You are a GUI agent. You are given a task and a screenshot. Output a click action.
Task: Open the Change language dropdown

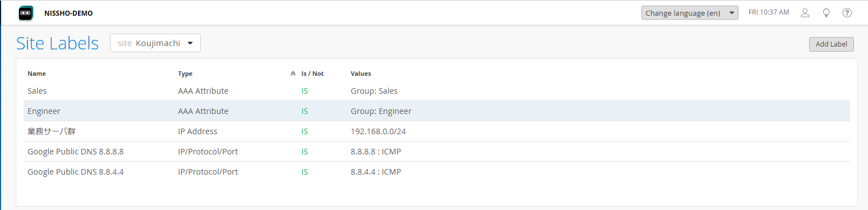point(690,13)
